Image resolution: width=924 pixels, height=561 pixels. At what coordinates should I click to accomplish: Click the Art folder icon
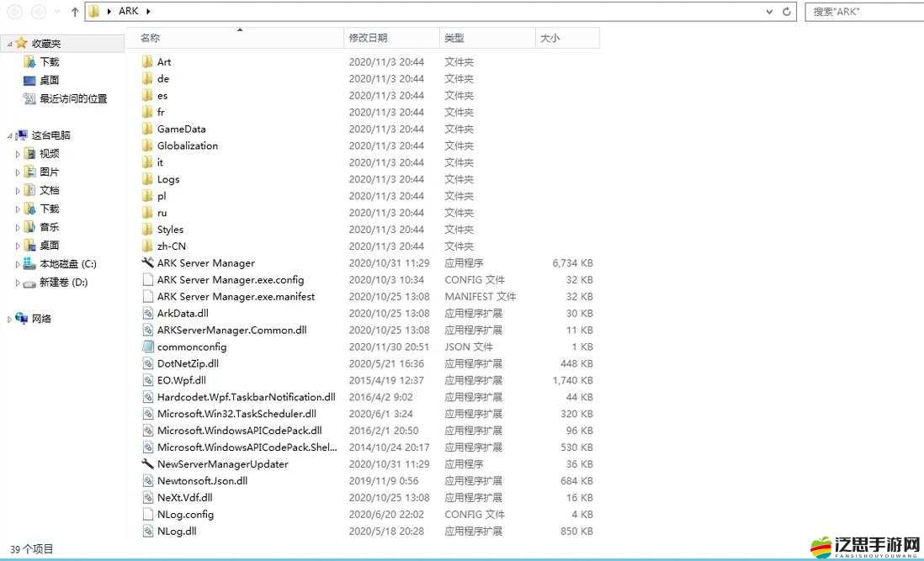point(147,61)
